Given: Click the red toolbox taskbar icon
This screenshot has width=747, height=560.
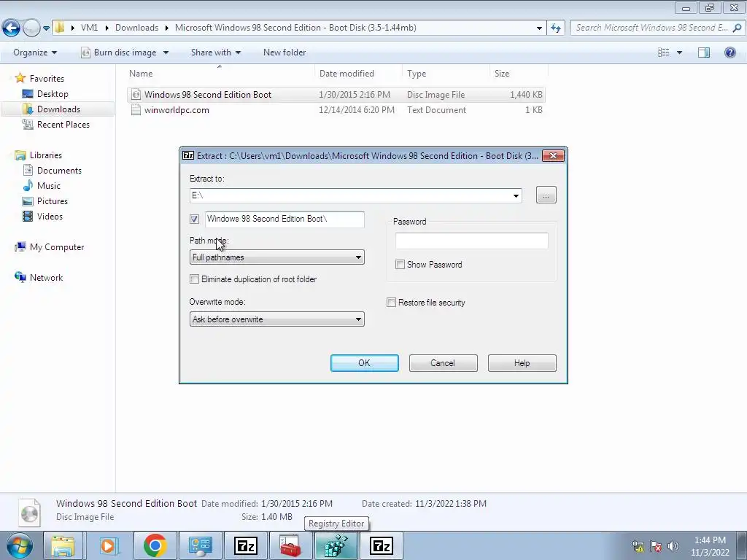Looking at the screenshot, I should (x=290, y=545).
